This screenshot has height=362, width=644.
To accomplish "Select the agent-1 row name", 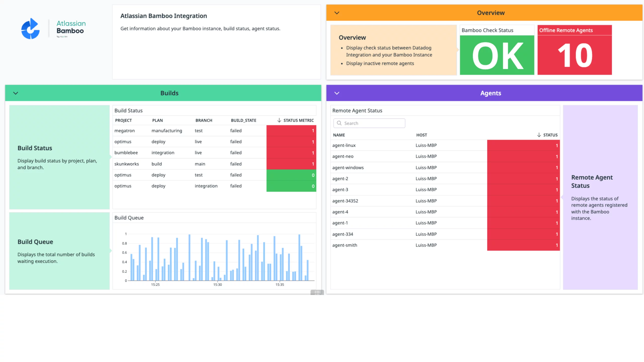I will tap(340, 223).
